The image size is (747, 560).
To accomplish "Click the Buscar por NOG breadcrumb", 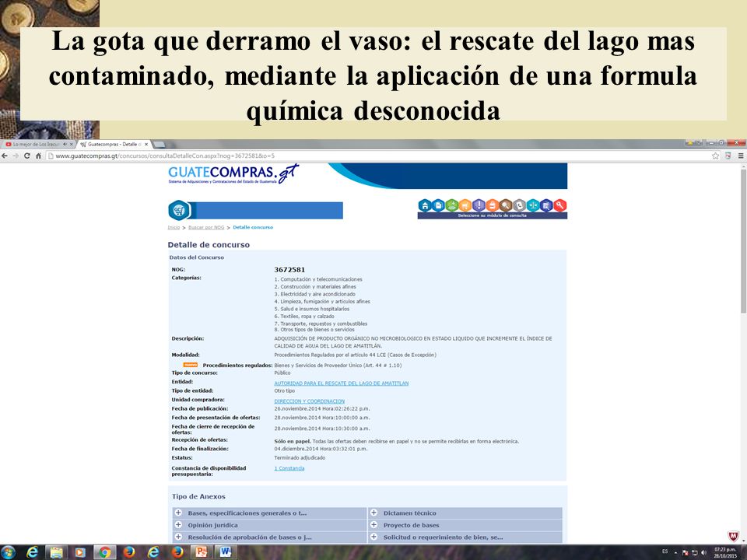I will pyautogui.click(x=205, y=227).
